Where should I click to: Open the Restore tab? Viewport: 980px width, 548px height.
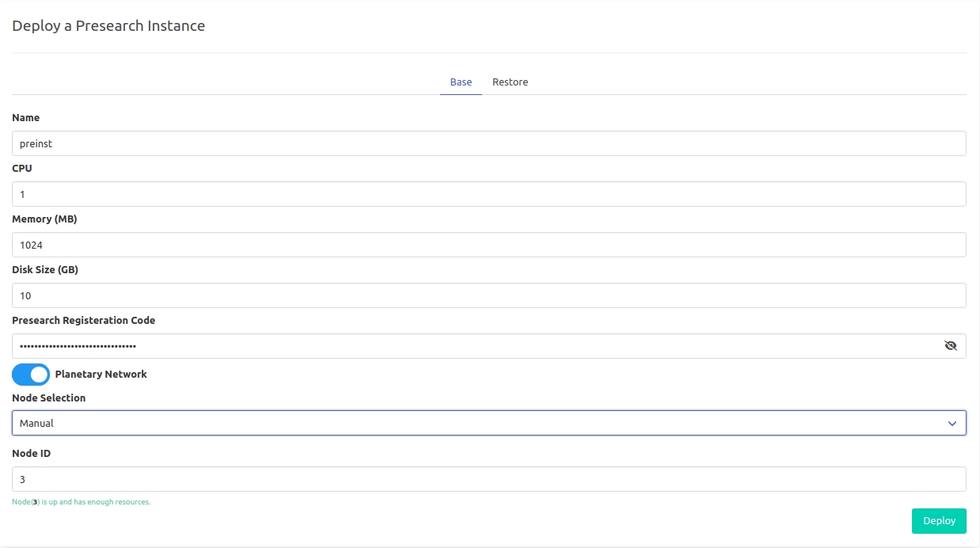510,82
